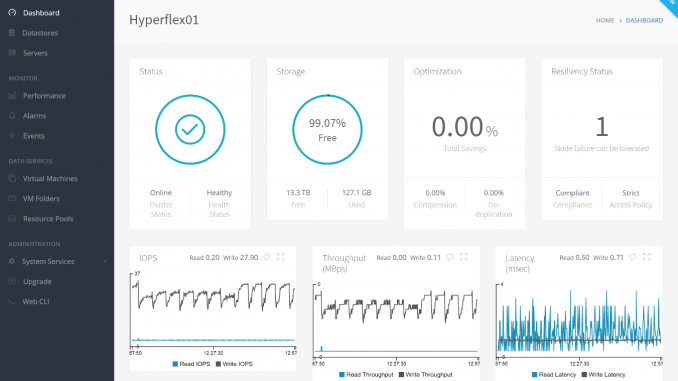Click the 127.1 GB Used value
Image resolution: width=678 pixels, height=381 pixels.
tap(356, 192)
